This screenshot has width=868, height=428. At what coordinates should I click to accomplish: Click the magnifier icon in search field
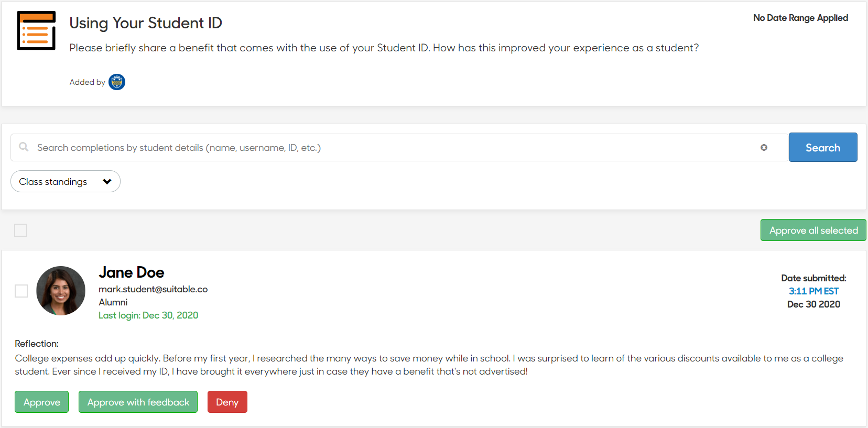(24, 147)
